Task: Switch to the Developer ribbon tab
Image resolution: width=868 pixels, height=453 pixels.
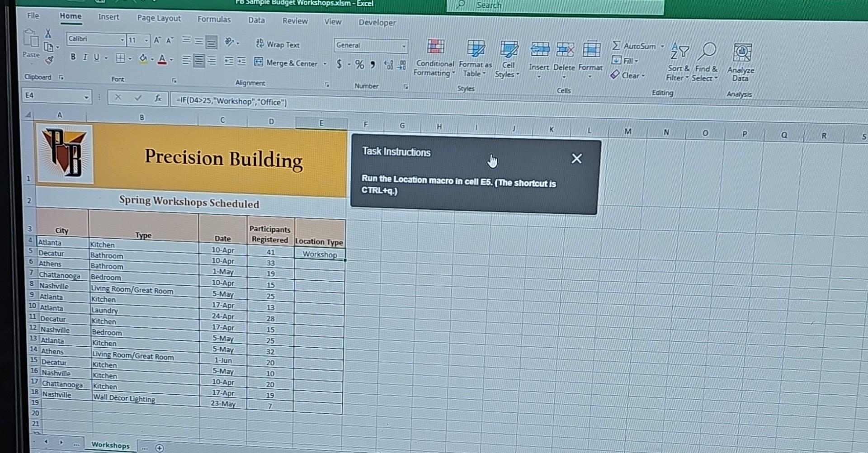Action: 377,23
